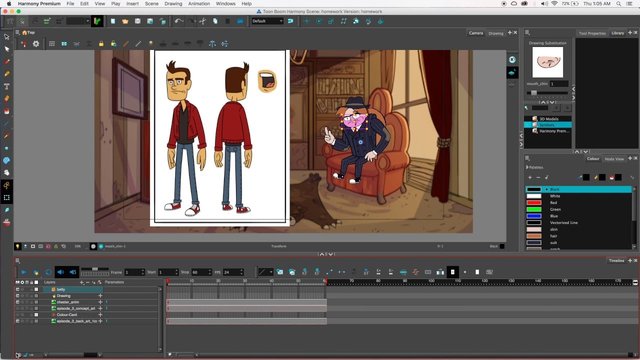Screen dimensions: 640x360
Task: Click the FPS input field in Timeline
Action: 233,272
